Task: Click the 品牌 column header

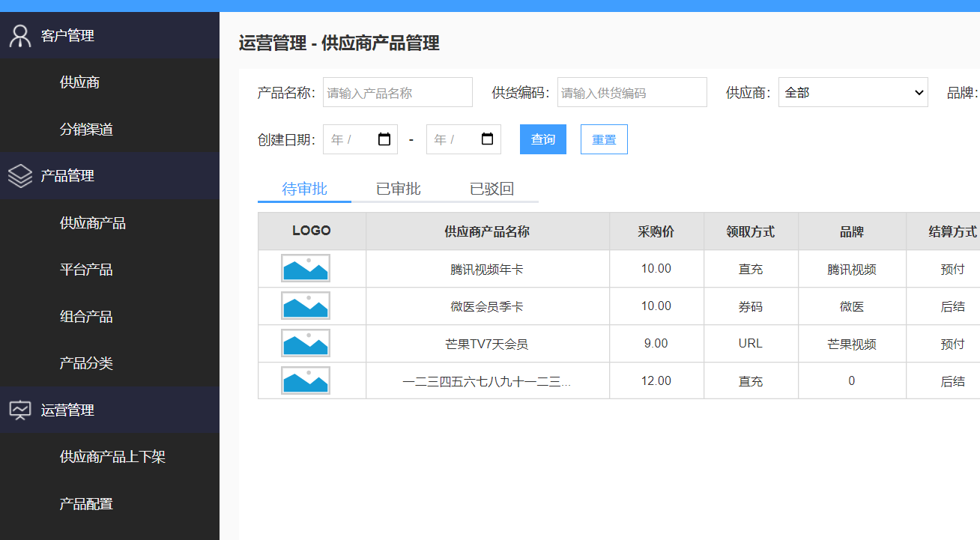Action: point(852,231)
